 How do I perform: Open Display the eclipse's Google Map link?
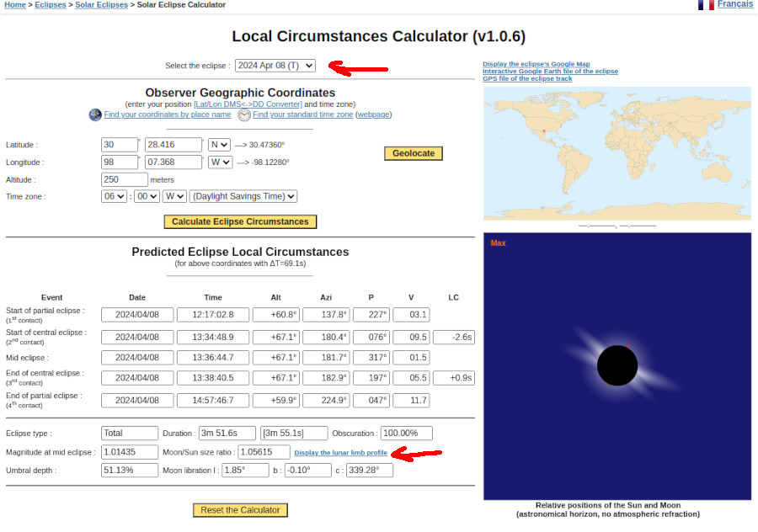(536, 64)
